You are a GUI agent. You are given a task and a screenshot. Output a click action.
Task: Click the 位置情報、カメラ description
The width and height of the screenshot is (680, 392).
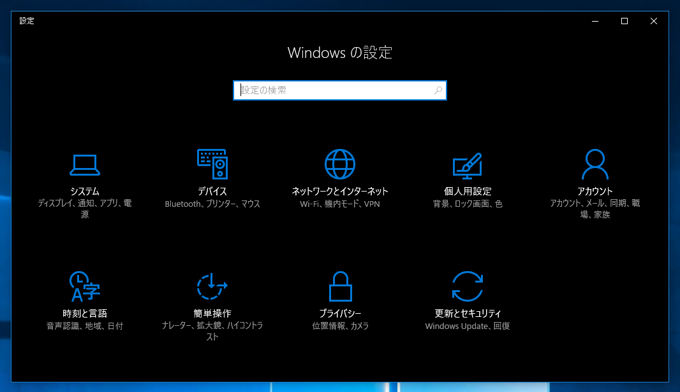340,326
